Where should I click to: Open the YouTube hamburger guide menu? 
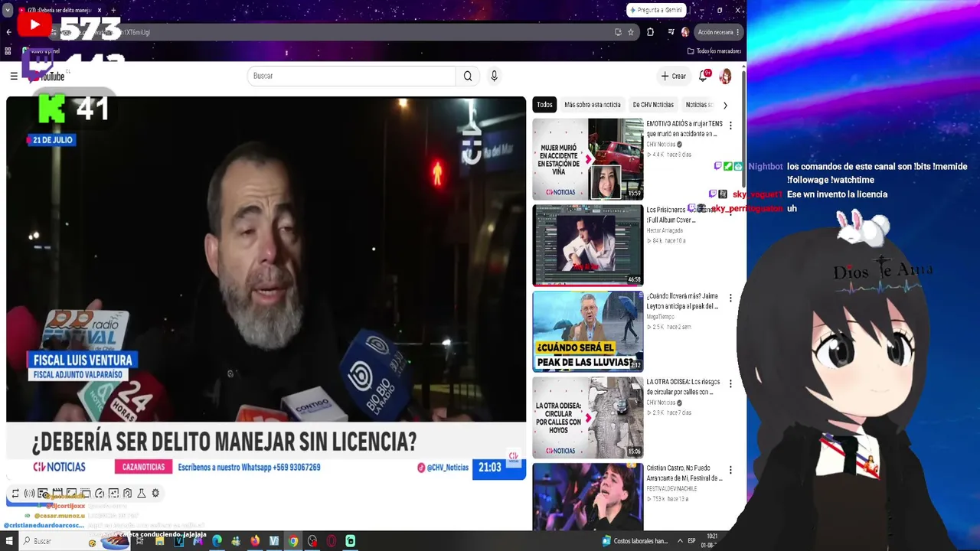click(14, 76)
